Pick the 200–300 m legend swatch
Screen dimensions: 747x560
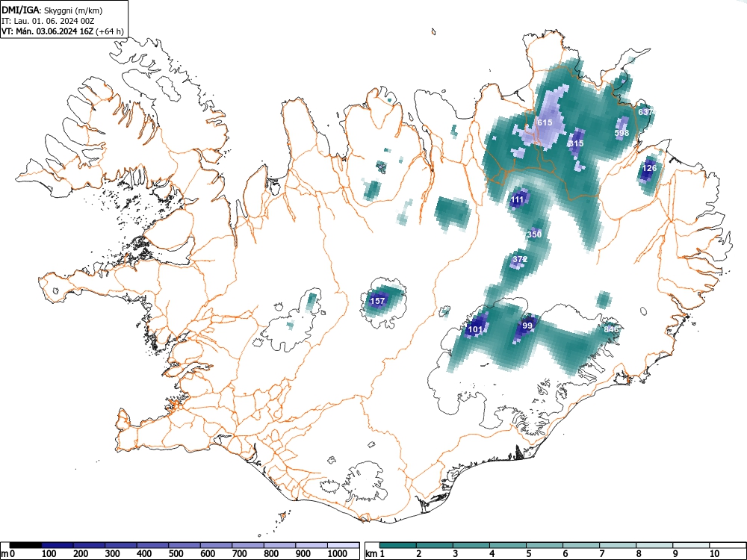click(x=89, y=545)
